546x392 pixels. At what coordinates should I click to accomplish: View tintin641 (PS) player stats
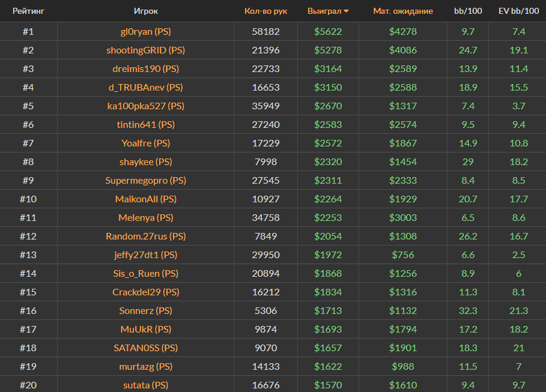click(145, 124)
